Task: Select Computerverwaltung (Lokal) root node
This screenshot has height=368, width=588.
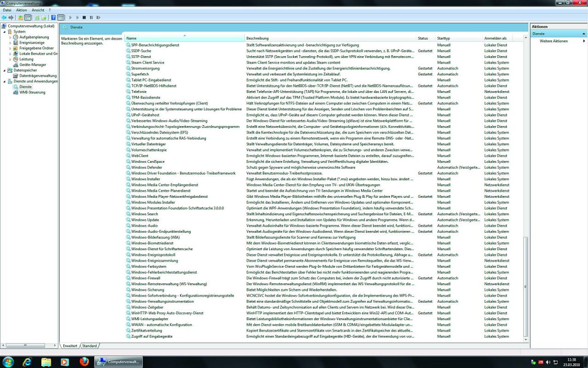Action: (31, 26)
